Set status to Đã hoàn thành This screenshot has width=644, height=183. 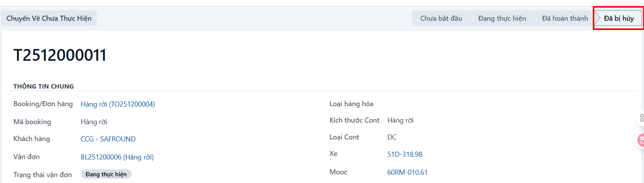click(565, 18)
